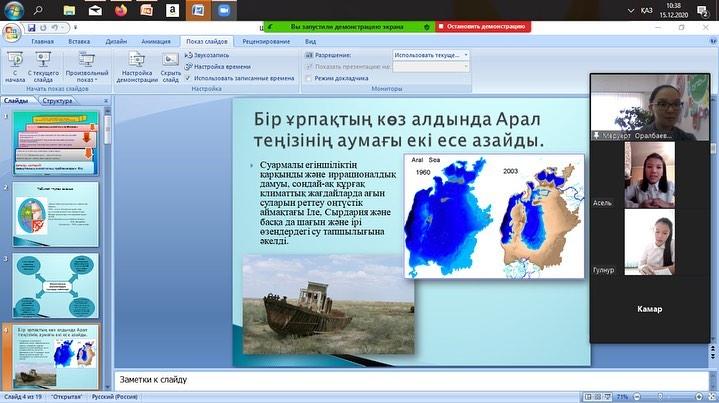719x403 pixels.
Task: Start slideshow from current slide (С текущего слайда)
Action: coord(43,65)
